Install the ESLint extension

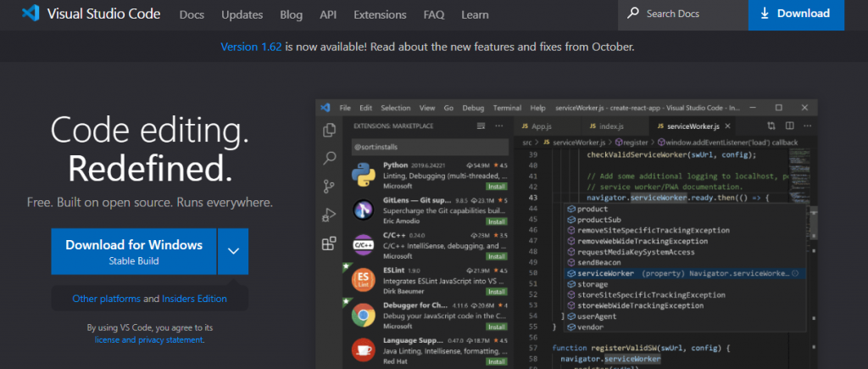[497, 292]
